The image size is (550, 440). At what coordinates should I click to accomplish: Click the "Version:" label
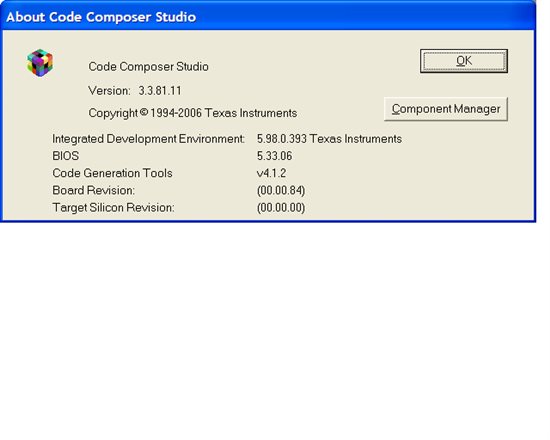109,91
